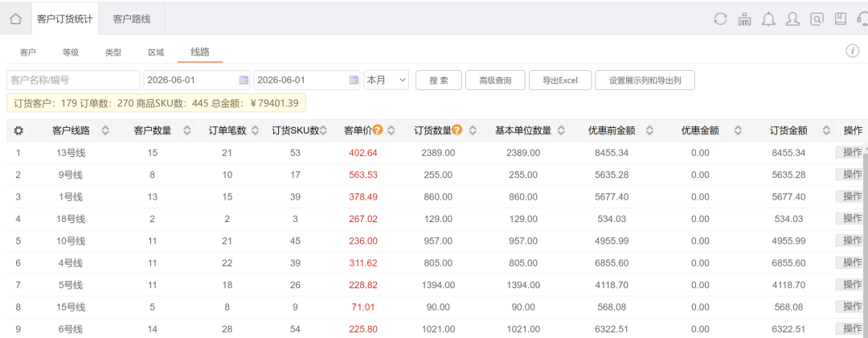Click 操作 button for 18号线 row

click(850, 218)
